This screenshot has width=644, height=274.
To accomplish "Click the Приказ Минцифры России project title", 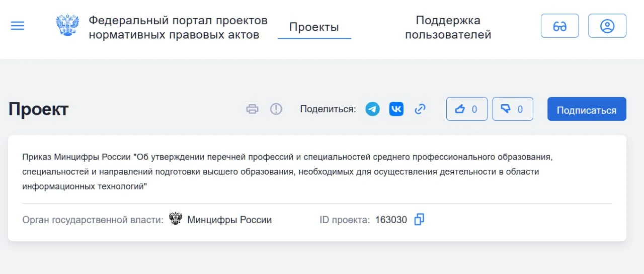I will pos(287,172).
